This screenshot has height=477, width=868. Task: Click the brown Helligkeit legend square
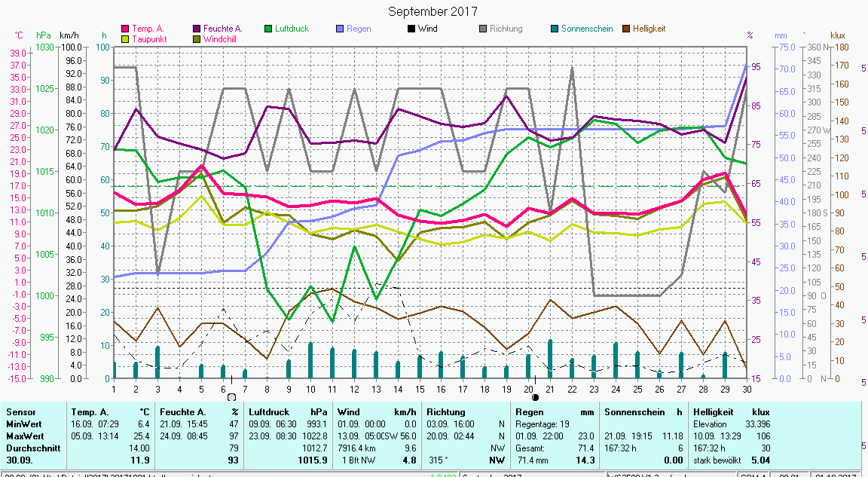click(626, 29)
